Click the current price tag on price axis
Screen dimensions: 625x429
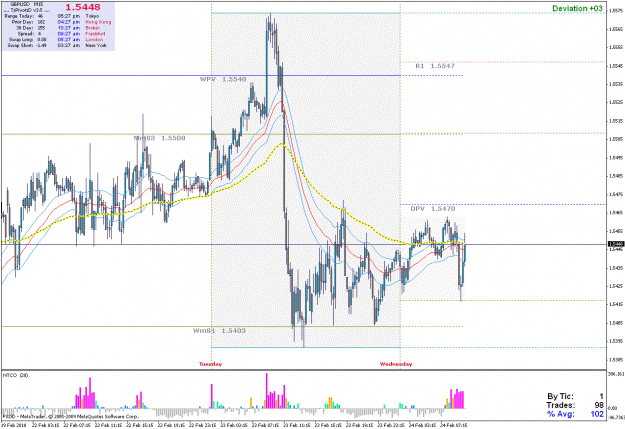[x=616, y=244]
